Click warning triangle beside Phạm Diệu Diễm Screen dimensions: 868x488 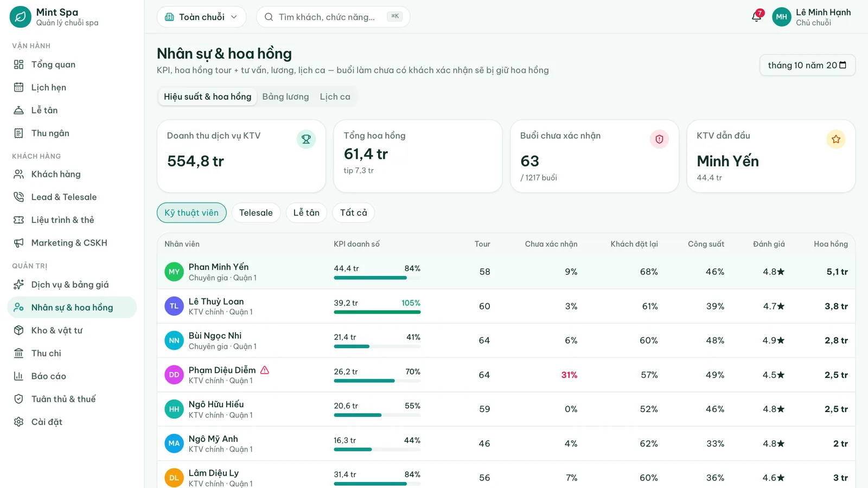point(265,370)
